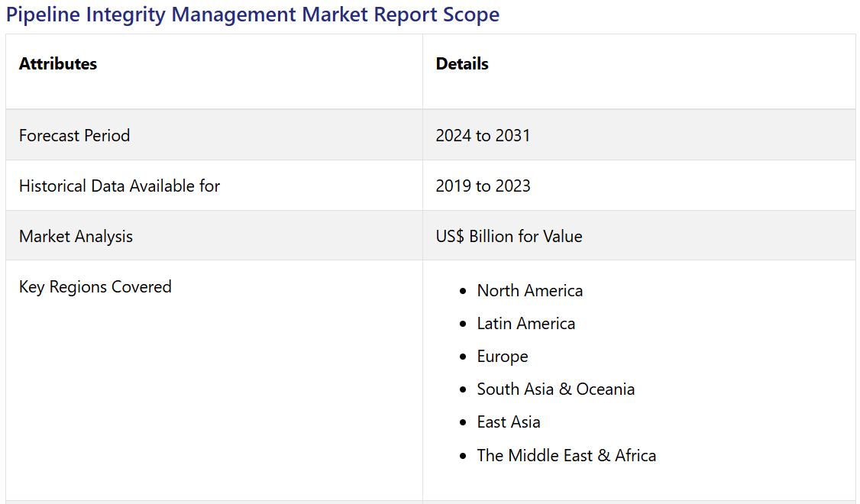860x504 pixels.
Task: Select the Market Analysis row label
Action: [76, 237]
